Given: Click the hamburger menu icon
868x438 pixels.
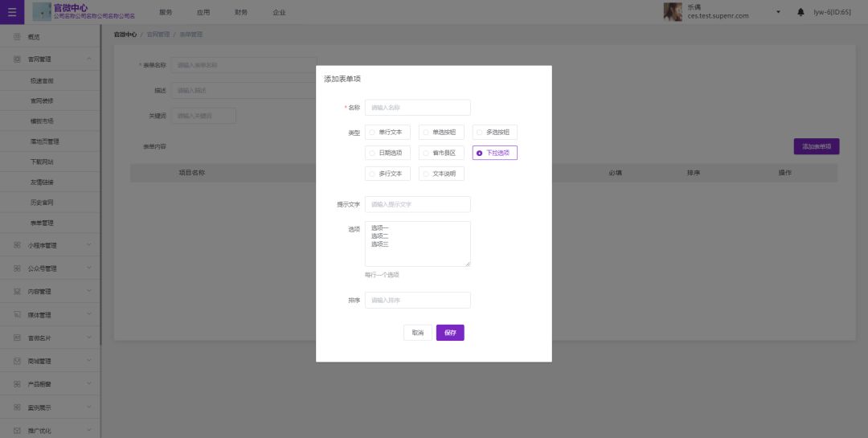Looking at the screenshot, I should [x=11, y=12].
